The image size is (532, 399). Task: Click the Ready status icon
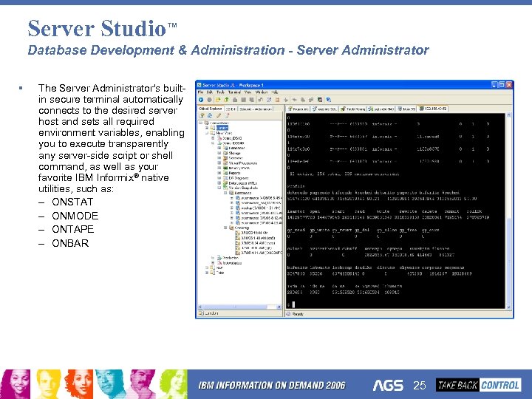click(289, 314)
